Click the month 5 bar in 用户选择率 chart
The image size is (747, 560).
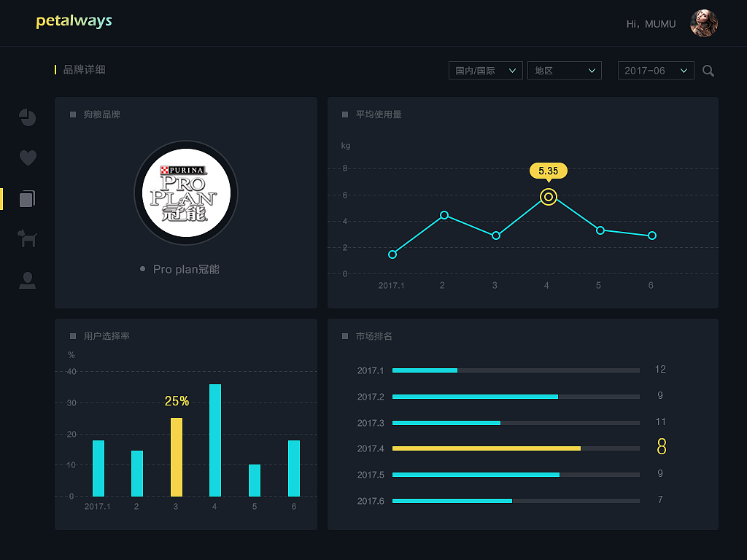[x=255, y=481]
